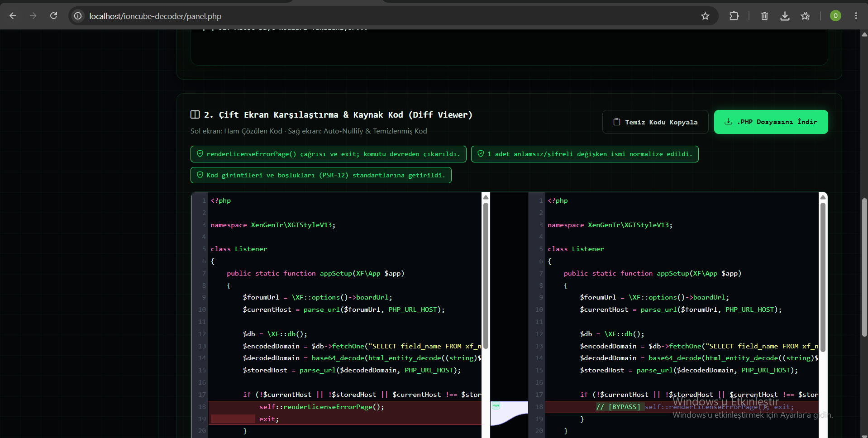Click the page scrollbar up arrow
Image resolution: width=868 pixels, height=438 pixels.
(864, 34)
